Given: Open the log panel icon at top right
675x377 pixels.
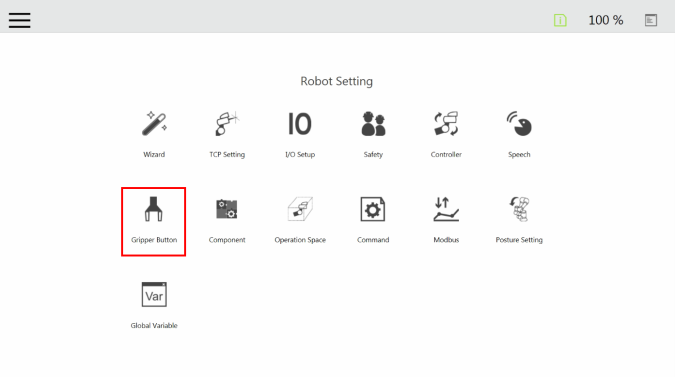Looking at the screenshot, I should coord(651,20).
